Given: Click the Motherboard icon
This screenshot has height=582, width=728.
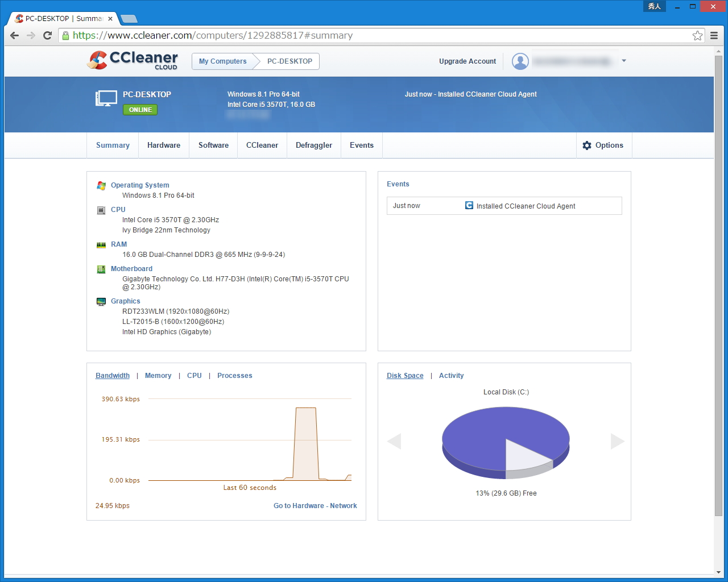Looking at the screenshot, I should tap(101, 269).
